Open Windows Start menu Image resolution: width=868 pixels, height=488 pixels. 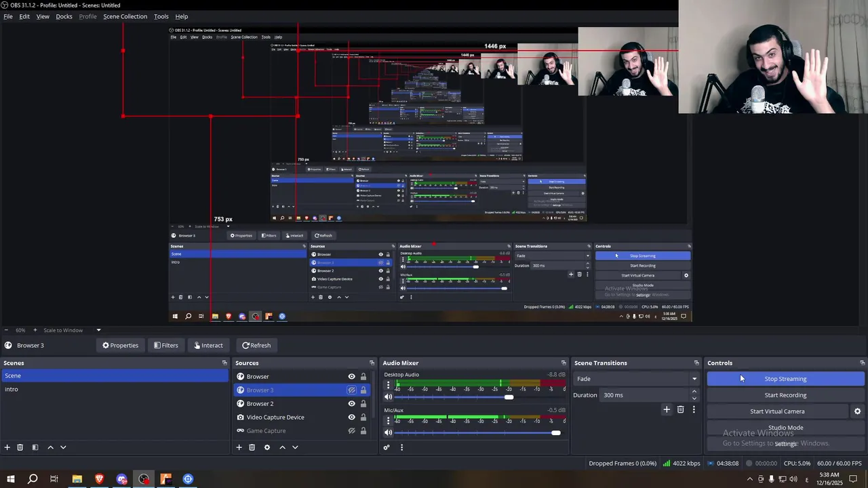(x=11, y=479)
